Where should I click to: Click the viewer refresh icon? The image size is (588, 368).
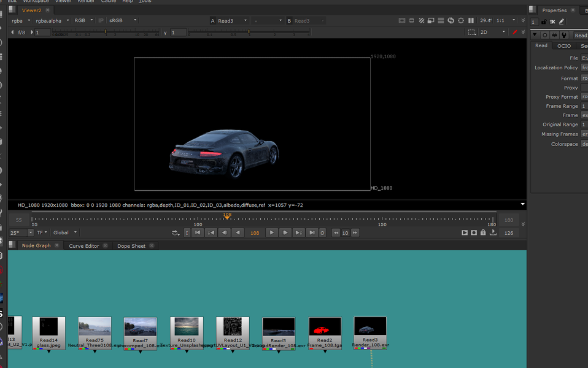coord(451,20)
